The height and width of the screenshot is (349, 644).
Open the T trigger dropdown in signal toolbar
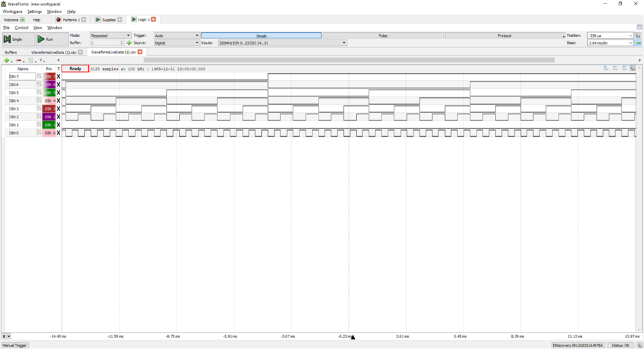point(42,60)
